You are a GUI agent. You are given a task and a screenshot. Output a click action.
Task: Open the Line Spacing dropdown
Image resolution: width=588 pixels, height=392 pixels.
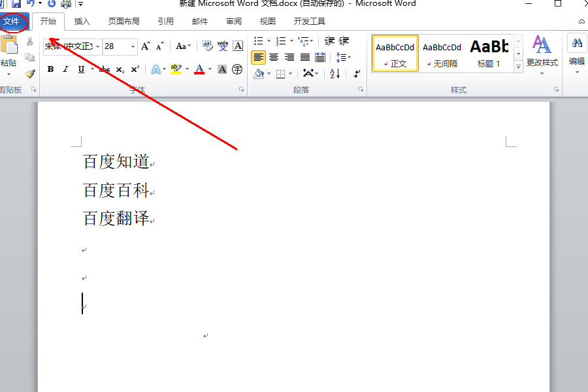point(343,57)
